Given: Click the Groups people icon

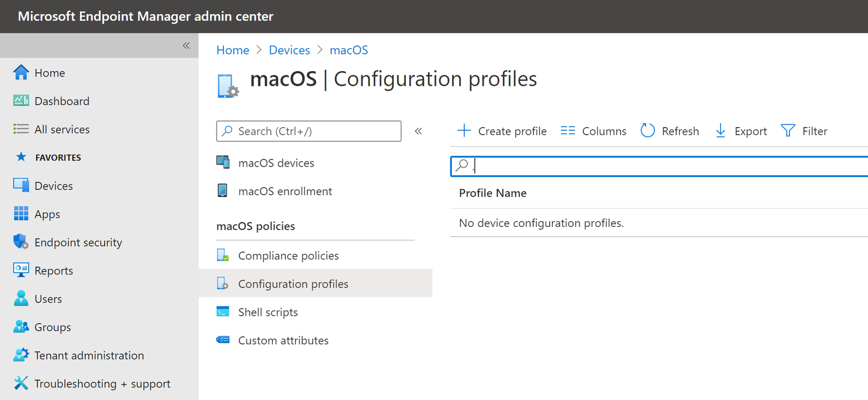Looking at the screenshot, I should [x=21, y=326].
